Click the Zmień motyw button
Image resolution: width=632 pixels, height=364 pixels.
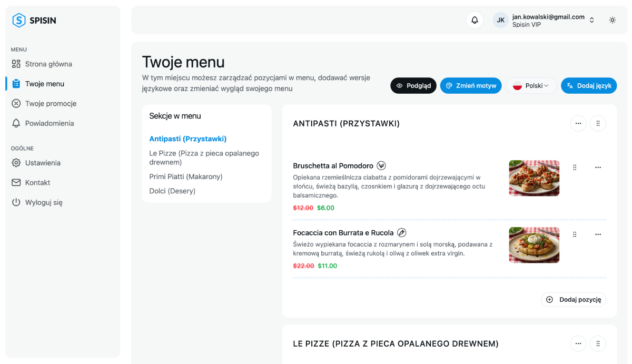471,86
